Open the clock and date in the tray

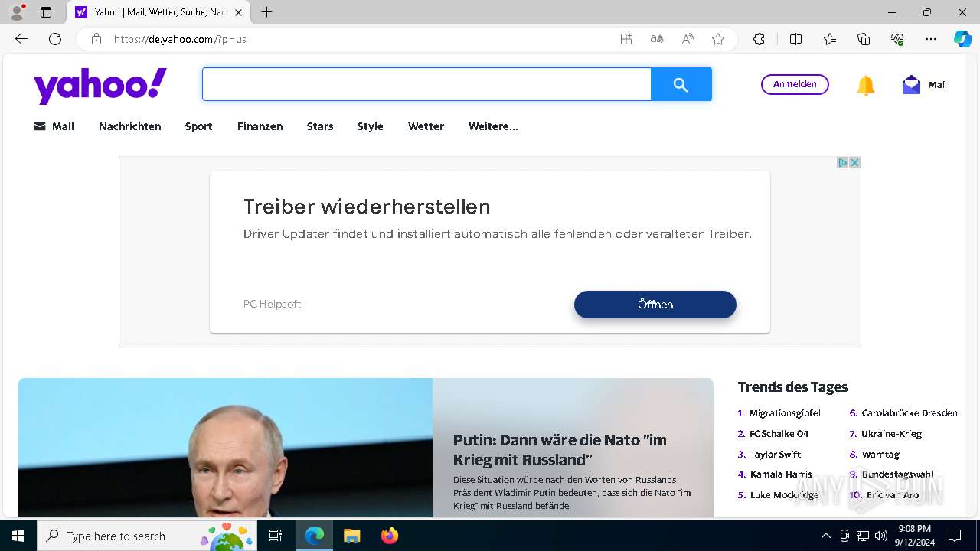[x=914, y=536]
